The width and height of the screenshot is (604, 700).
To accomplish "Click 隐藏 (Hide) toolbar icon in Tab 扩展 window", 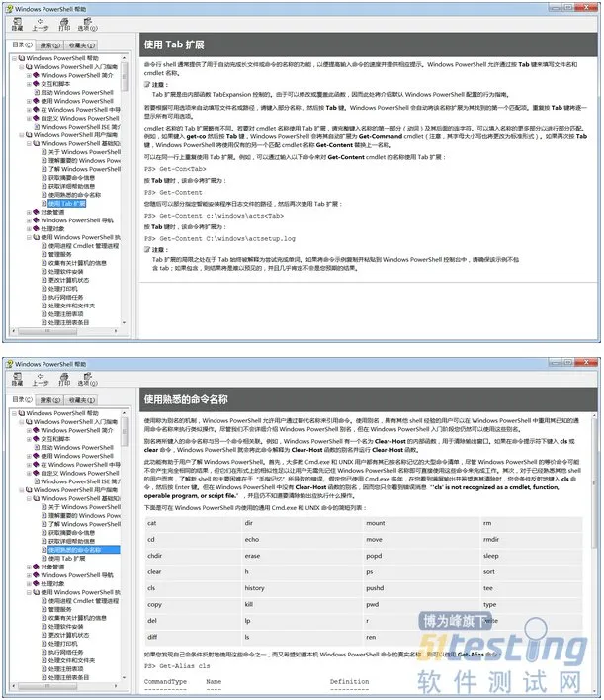I will tap(17, 24).
